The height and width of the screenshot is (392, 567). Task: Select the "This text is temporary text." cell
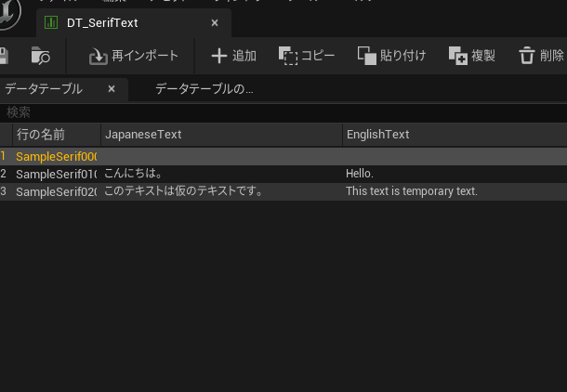click(x=411, y=191)
